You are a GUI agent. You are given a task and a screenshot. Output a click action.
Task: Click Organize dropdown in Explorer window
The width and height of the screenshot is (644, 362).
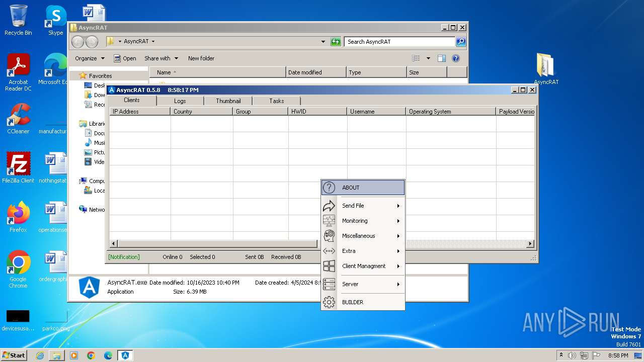[90, 58]
